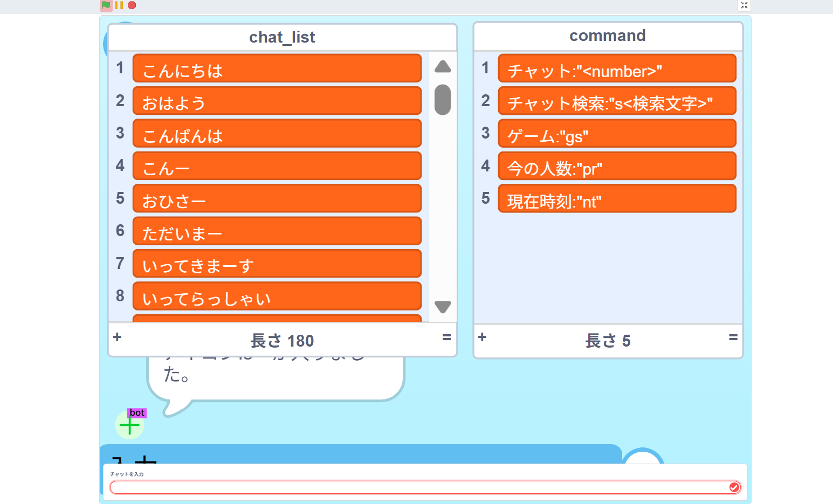The width and height of the screenshot is (833, 504).
Task: Exit fullscreen with the shrink icon
Action: (x=744, y=5)
